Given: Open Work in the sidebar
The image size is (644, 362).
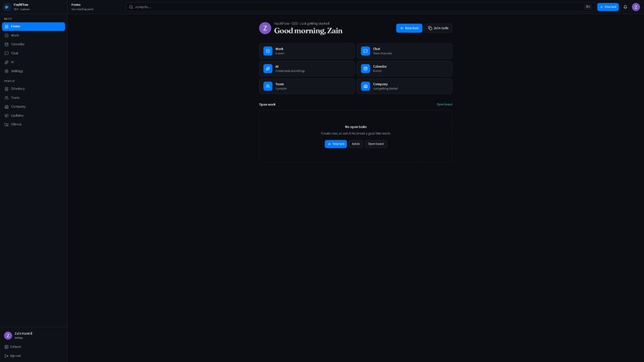Looking at the screenshot, I should tap(34, 35).
